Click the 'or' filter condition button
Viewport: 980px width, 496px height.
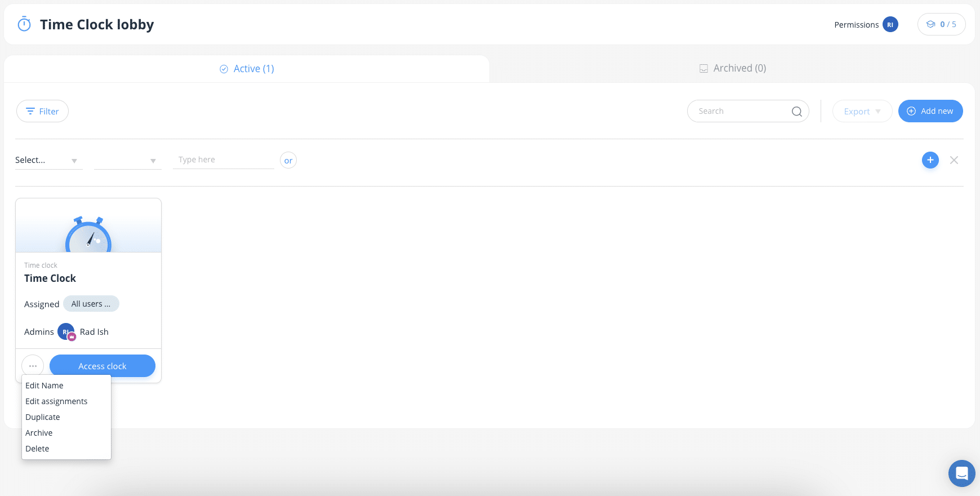coord(288,160)
